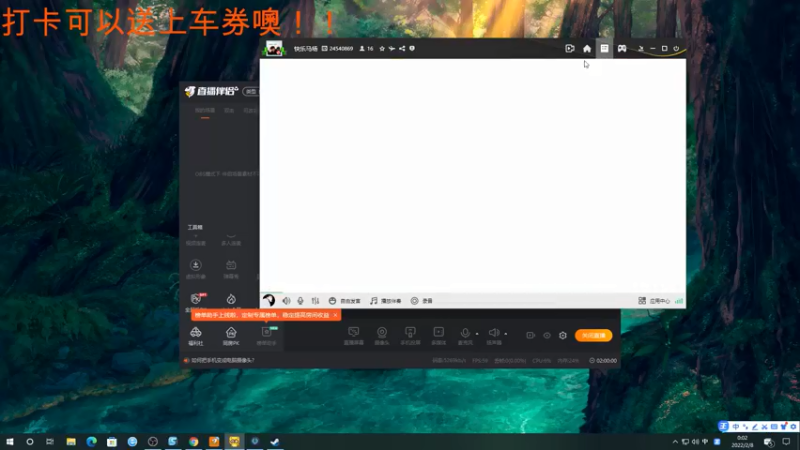The width and height of the screenshot is (800, 450).
Task: Expand the microphone options arrow
Action: [x=477, y=334]
